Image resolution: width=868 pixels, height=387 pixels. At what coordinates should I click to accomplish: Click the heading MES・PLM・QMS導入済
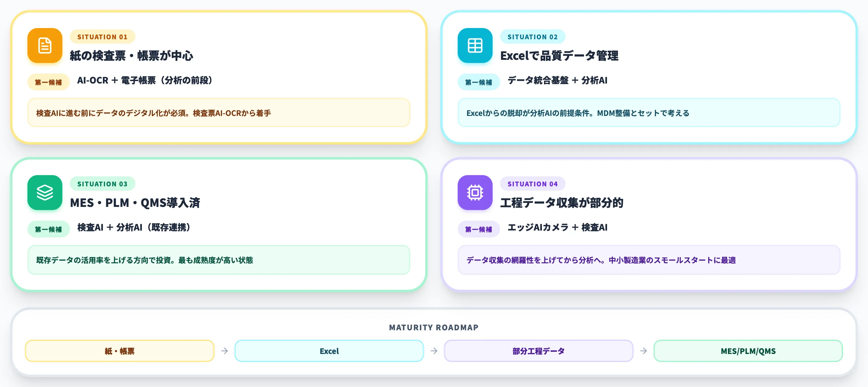coord(135,203)
